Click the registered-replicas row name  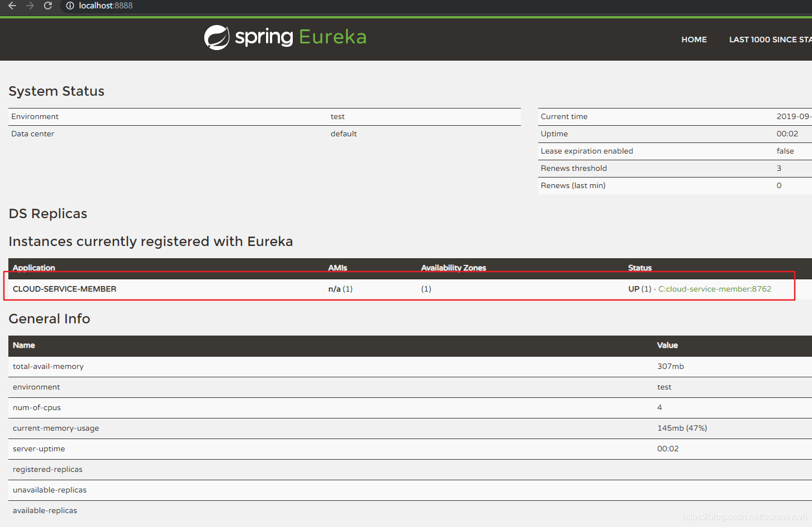pyautogui.click(x=48, y=469)
